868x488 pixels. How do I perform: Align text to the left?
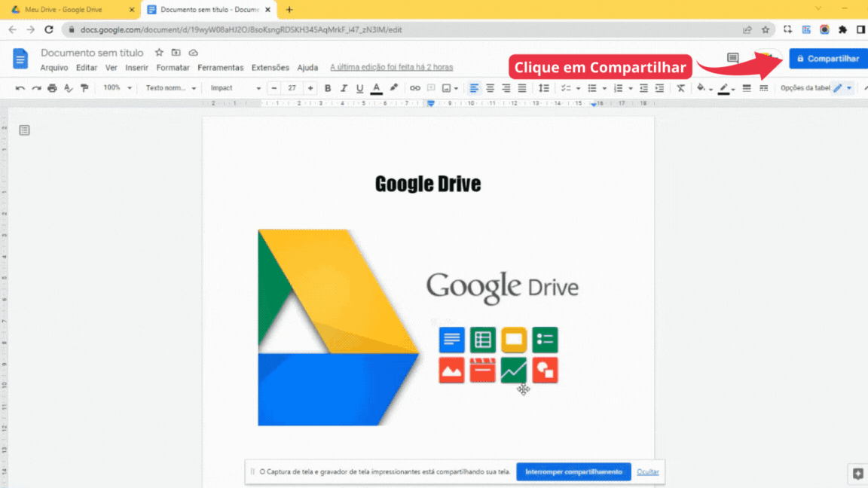click(x=474, y=88)
